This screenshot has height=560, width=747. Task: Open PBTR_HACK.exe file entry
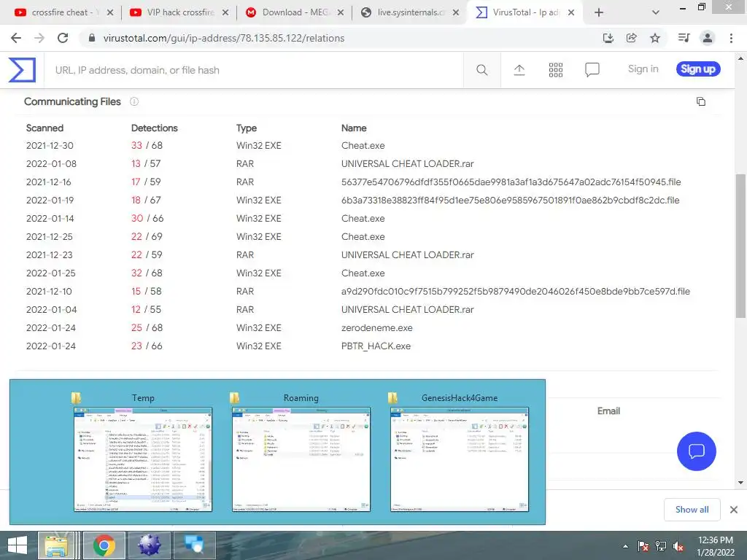[x=376, y=346]
